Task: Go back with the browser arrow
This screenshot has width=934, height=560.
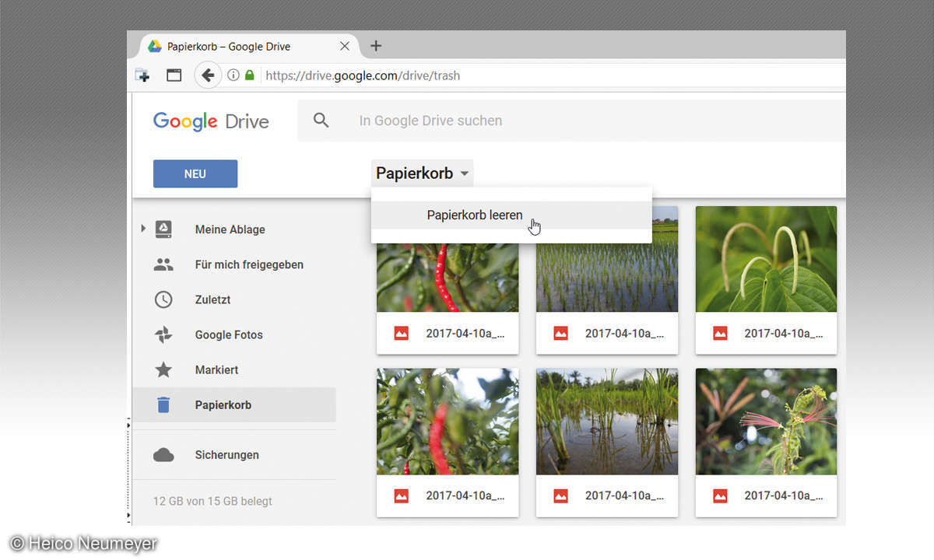Action: (x=207, y=75)
